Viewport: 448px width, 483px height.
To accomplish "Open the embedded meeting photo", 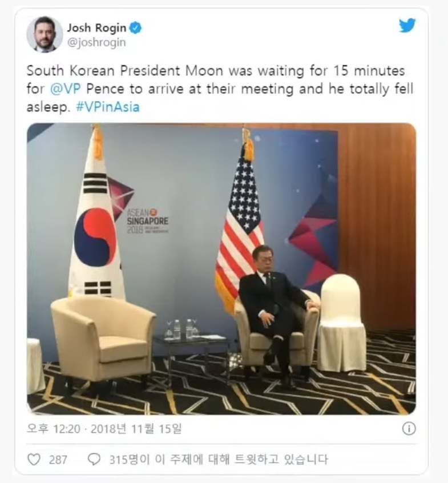I will (x=221, y=268).
